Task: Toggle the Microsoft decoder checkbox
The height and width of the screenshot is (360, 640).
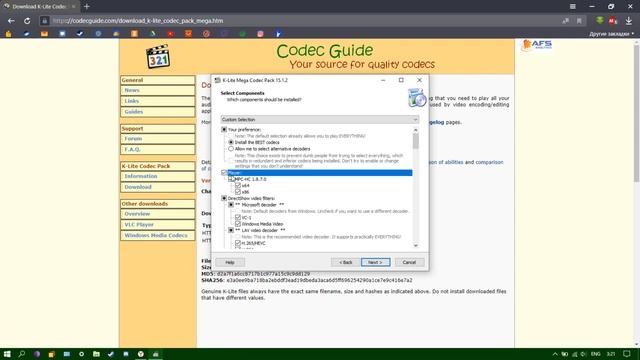Action: coord(231,205)
